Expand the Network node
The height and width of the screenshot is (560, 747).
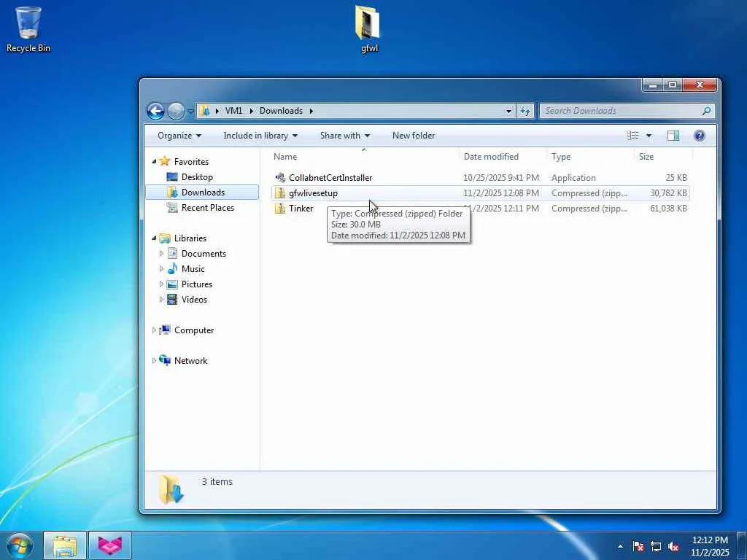pyautogui.click(x=154, y=360)
